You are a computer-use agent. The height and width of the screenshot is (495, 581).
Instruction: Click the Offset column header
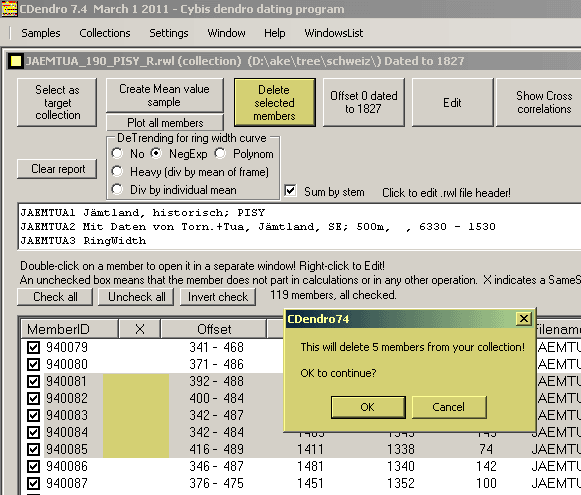point(214,329)
